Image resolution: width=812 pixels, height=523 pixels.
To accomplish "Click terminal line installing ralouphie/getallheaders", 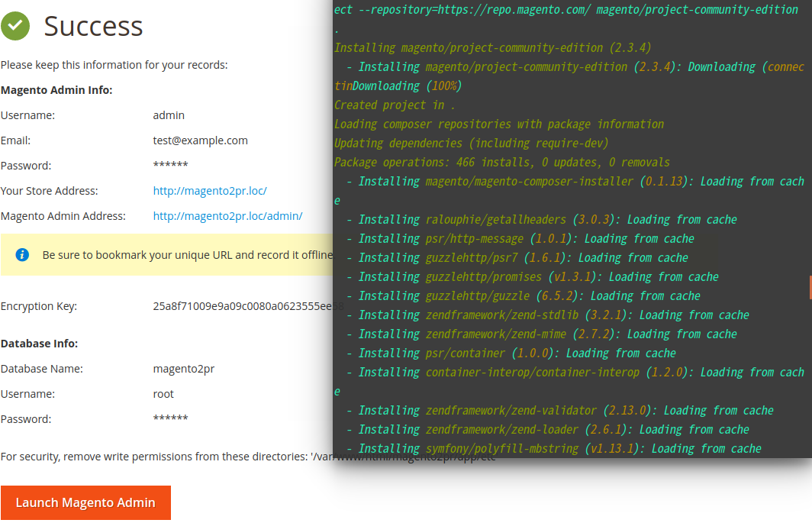I will tap(542, 220).
